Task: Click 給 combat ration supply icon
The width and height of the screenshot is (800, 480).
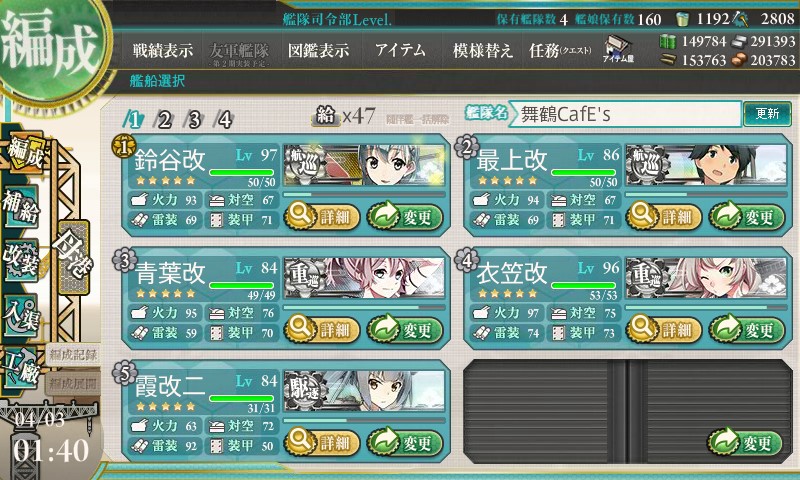Action: tap(326, 116)
